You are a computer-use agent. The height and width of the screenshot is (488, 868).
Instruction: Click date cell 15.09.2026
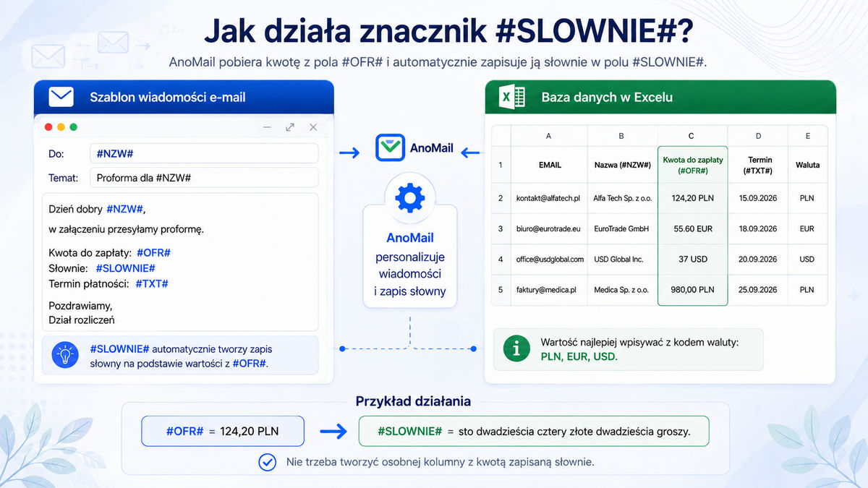click(x=758, y=198)
